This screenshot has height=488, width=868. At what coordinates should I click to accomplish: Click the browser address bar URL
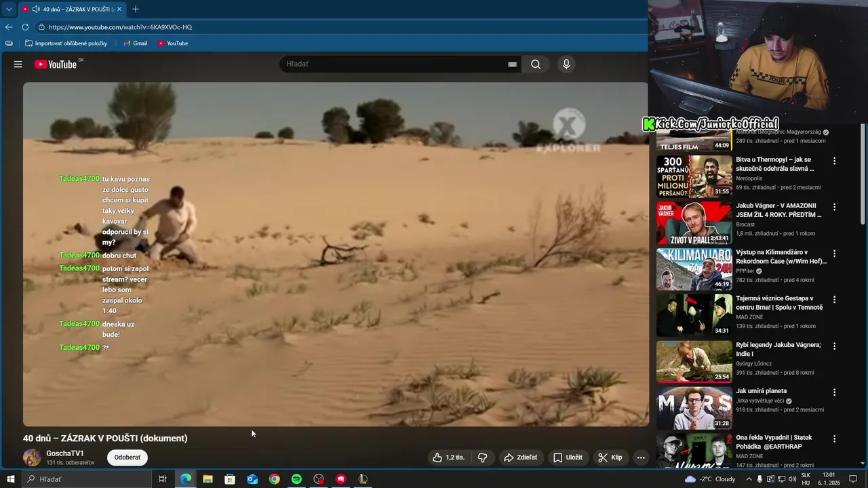pos(121,27)
